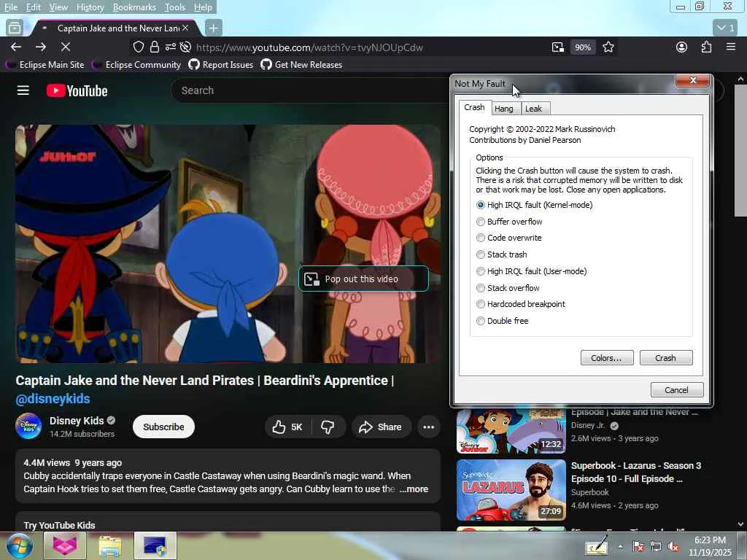Screen dimensions: 747x560
Task: Stop page loading with X button
Action: pos(66,47)
